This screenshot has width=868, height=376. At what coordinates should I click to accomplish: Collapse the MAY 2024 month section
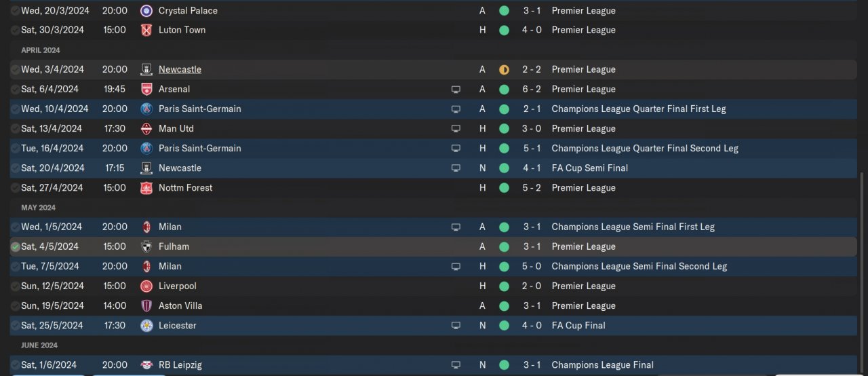click(38, 208)
